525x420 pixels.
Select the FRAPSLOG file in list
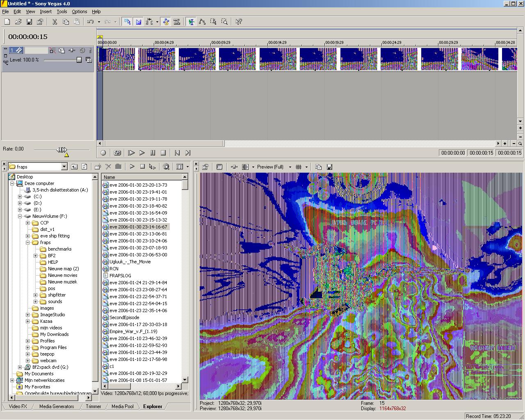click(120, 276)
